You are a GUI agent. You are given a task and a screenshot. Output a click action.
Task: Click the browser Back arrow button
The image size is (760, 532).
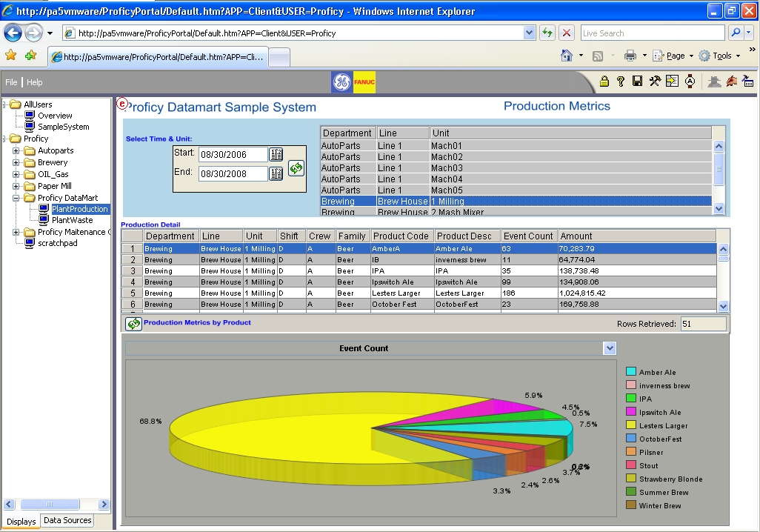coord(13,33)
